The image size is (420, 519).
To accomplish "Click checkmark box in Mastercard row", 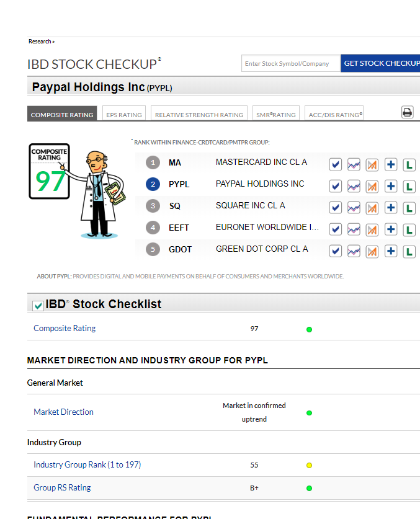I will tap(336, 164).
